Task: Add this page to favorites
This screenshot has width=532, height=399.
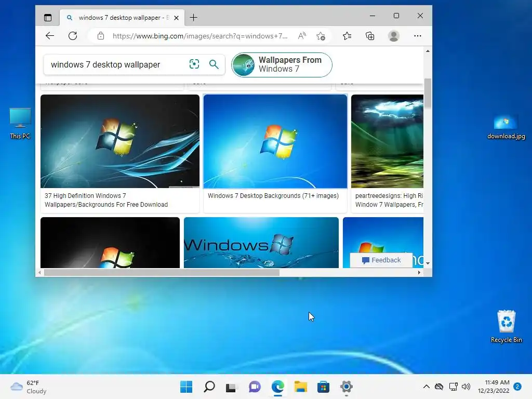Action: 321,36
